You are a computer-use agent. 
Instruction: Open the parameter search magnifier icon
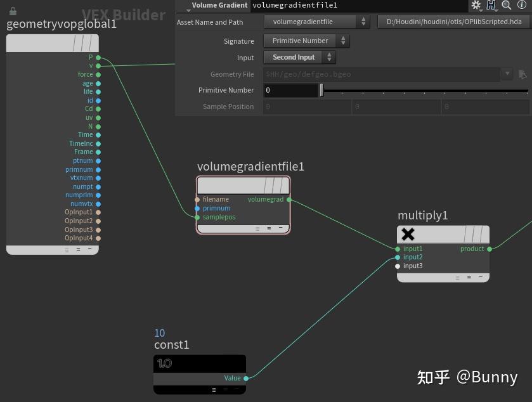[x=507, y=5]
